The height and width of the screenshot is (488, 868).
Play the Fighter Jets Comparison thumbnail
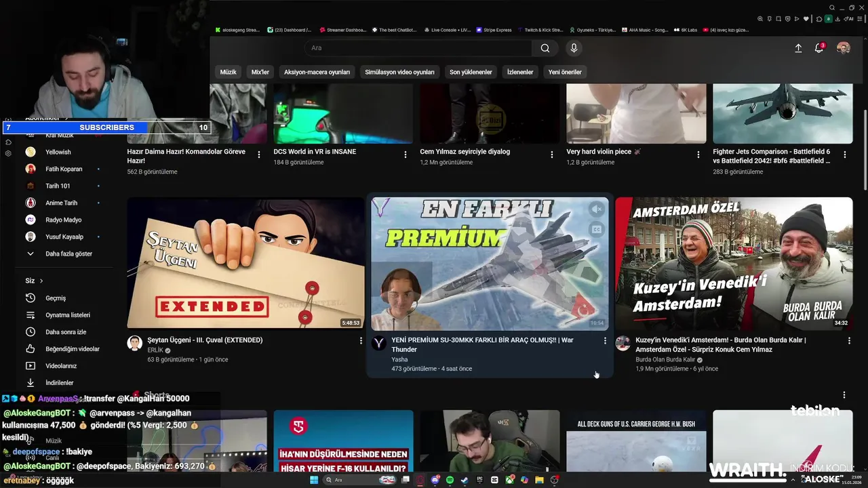tap(783, 113)
